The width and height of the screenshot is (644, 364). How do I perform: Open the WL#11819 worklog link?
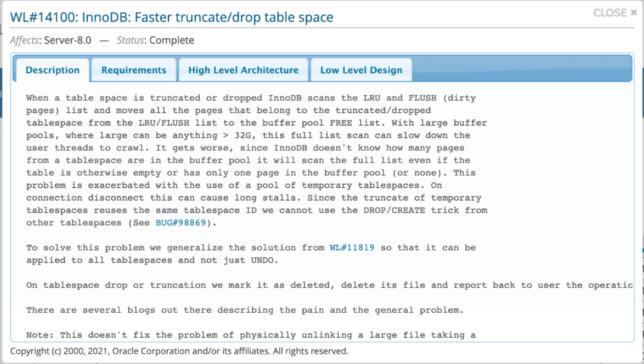point(352,248)
